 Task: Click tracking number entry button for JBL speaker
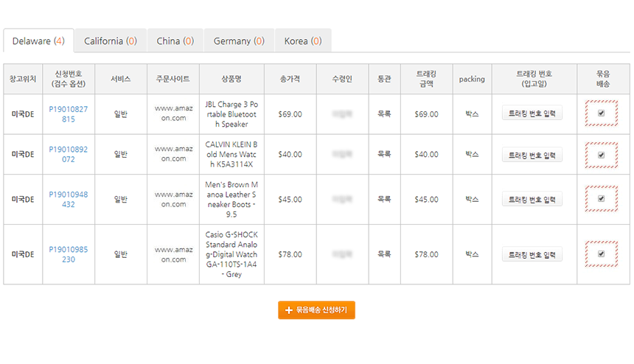point(532,113)
